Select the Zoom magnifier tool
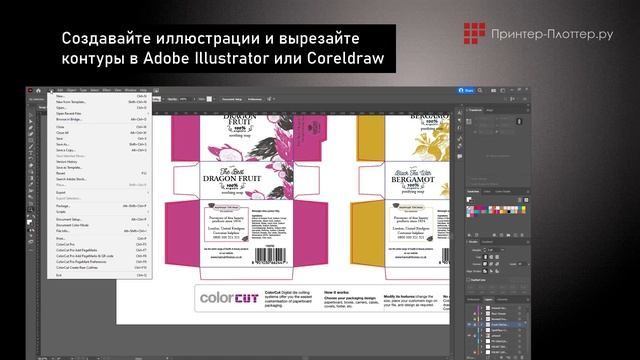This screenshot has height=360, width=640. (x=31, y=210)
